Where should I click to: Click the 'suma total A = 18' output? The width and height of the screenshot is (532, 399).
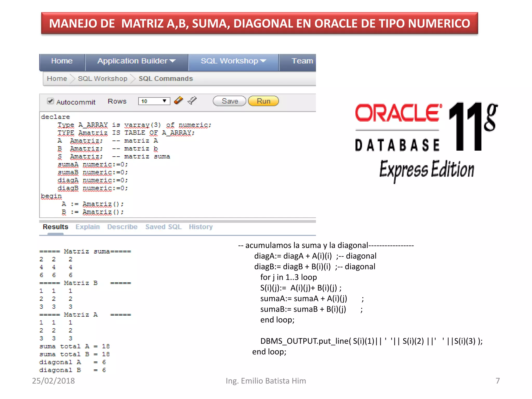point(75,346)
